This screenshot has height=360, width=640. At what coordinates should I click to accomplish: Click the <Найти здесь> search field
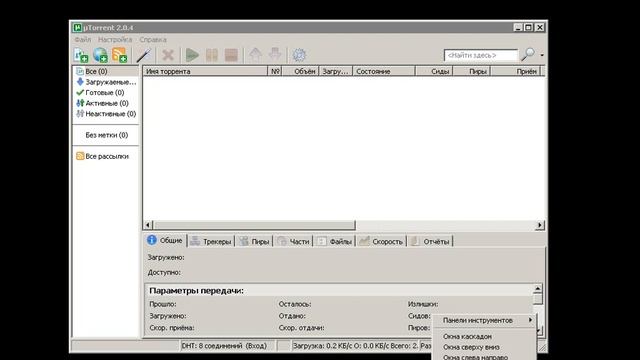pyautogui.click(x=480, y=55)
